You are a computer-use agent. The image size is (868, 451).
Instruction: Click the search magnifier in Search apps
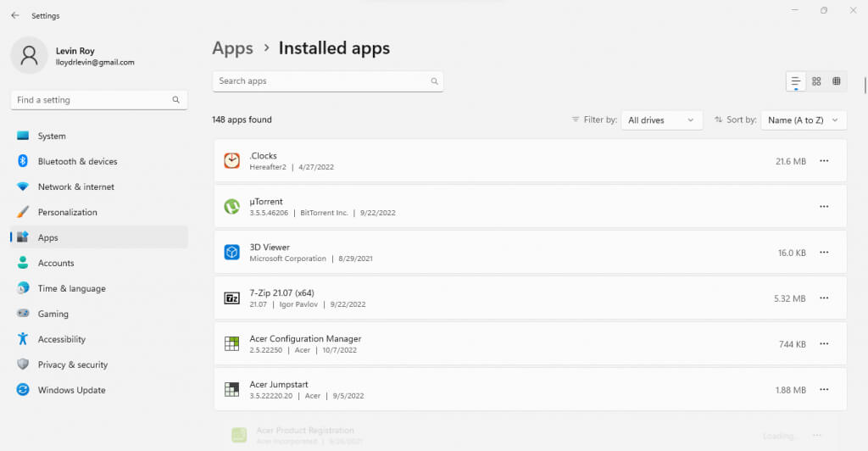[434, 81]
